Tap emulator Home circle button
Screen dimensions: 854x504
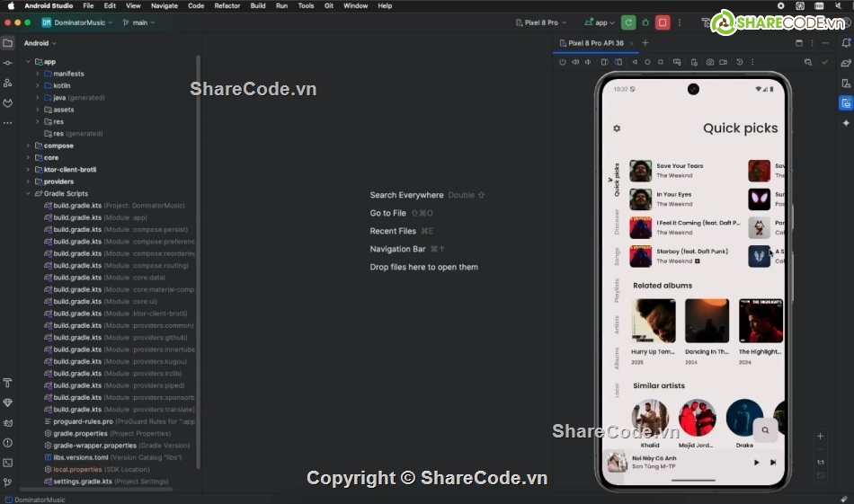tap(647, 62)
